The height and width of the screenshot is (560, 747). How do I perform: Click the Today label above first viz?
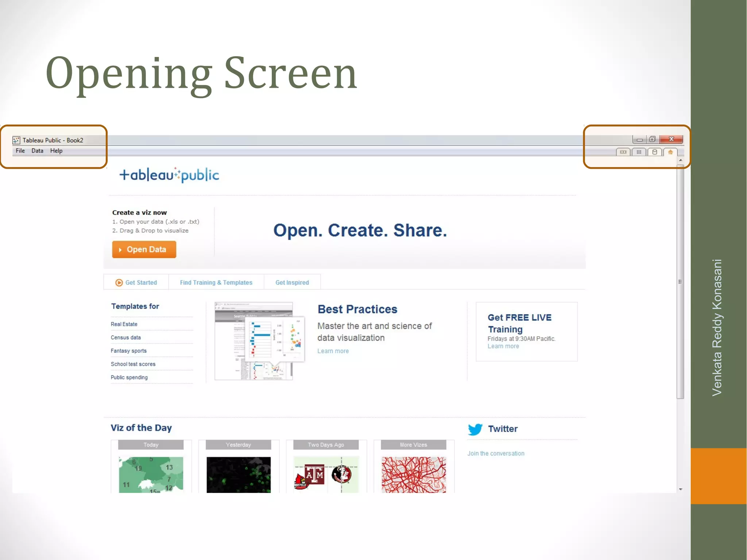pos(151,445)
